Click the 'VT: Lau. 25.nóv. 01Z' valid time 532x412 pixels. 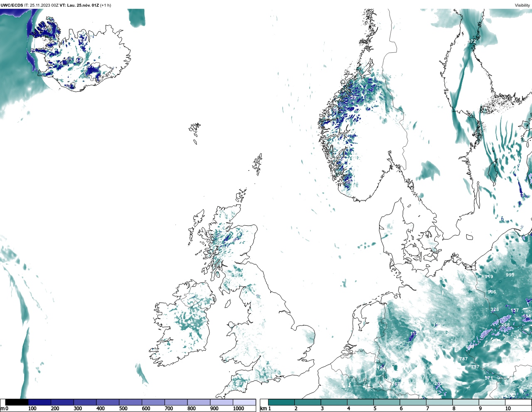point(79,5)
